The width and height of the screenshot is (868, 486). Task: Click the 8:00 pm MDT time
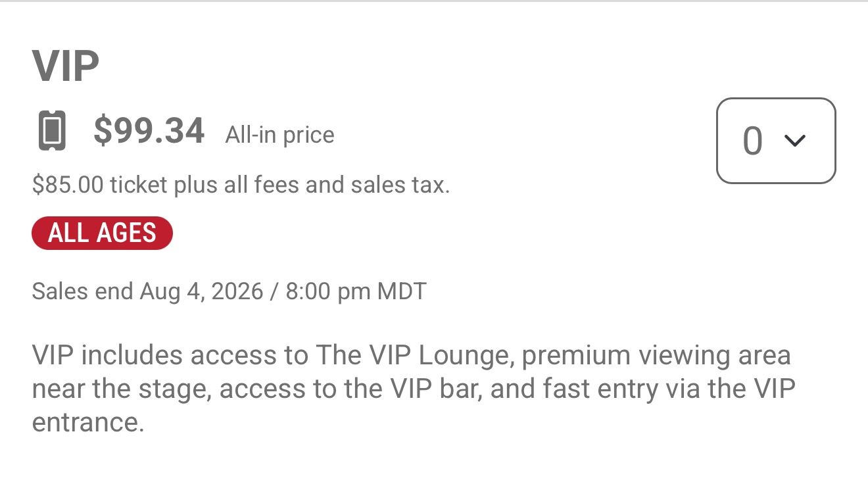click(356, 291)
